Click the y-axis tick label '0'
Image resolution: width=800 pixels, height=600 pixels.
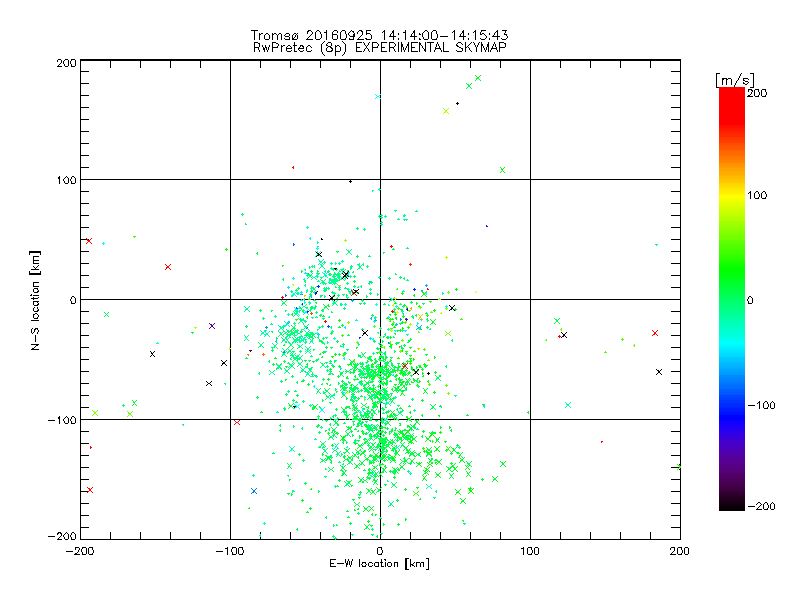[73, 300]
